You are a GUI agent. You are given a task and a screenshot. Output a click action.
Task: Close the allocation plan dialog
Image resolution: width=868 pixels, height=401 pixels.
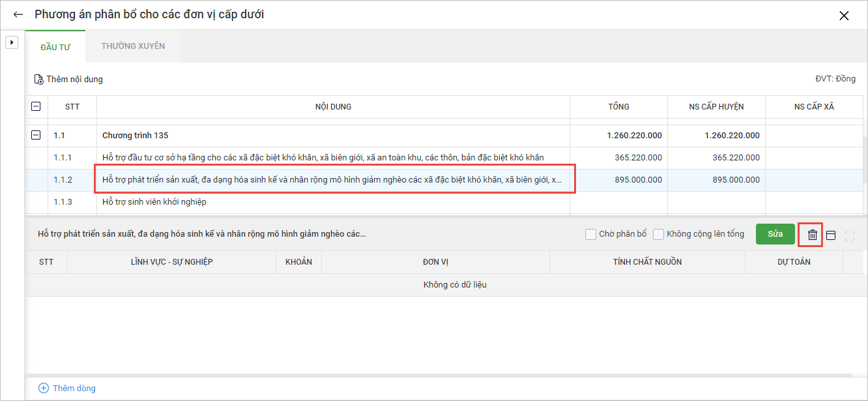point(844,16)
